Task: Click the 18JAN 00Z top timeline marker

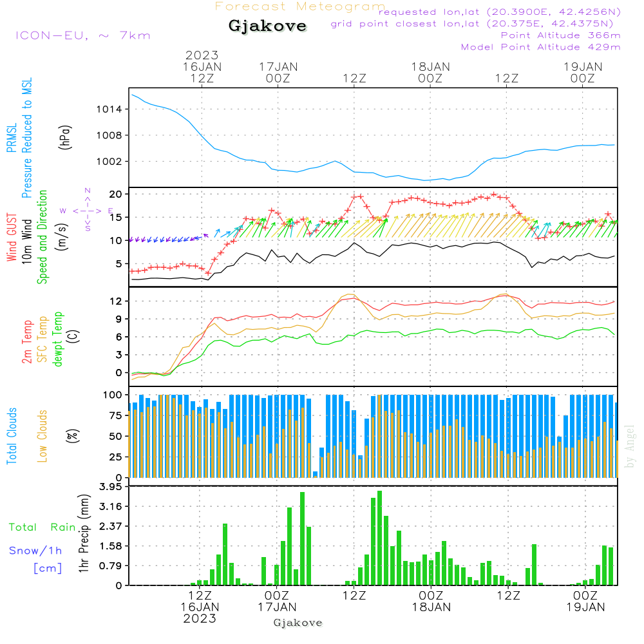Action: click(430, 72)
